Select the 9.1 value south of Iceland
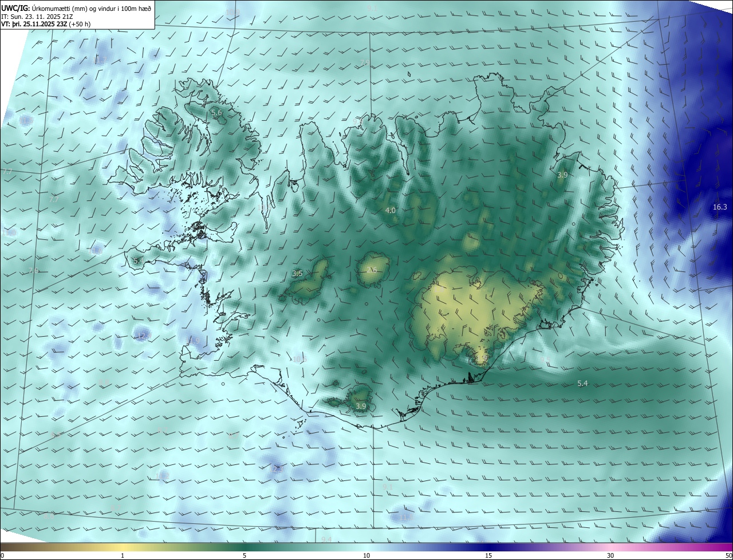 pyautogui.click(x=388, y=487)
